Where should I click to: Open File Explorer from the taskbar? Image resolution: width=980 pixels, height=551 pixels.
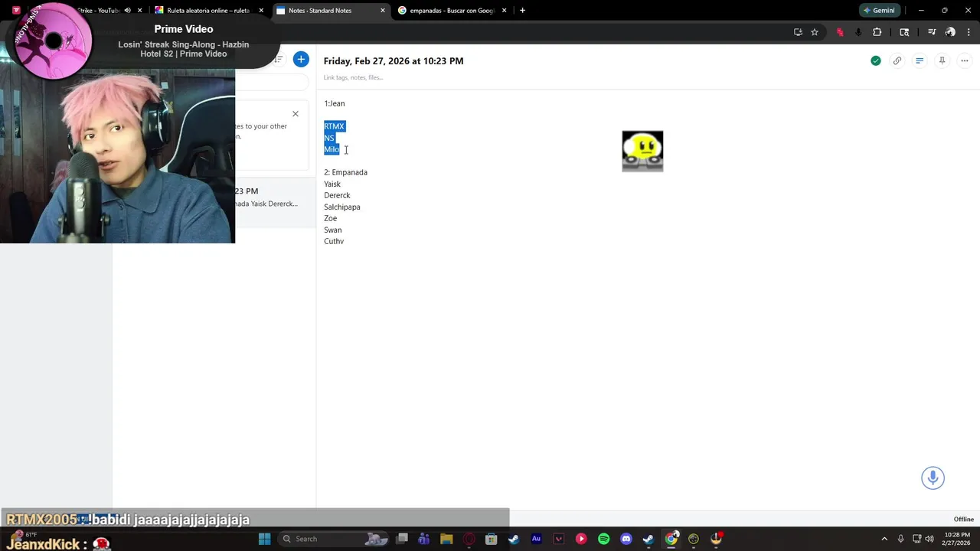click(x=446, y=539)
